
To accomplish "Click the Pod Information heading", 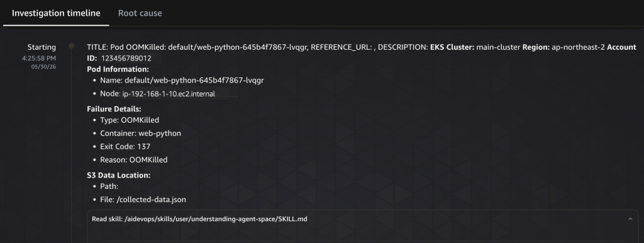I will click(118, 69).
